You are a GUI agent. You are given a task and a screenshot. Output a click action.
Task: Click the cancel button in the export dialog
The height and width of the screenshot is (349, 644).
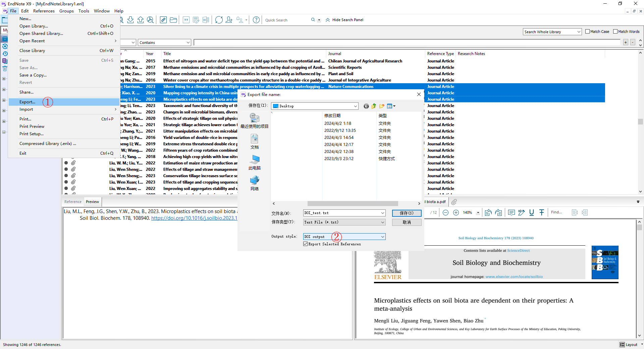pos(407,222)
